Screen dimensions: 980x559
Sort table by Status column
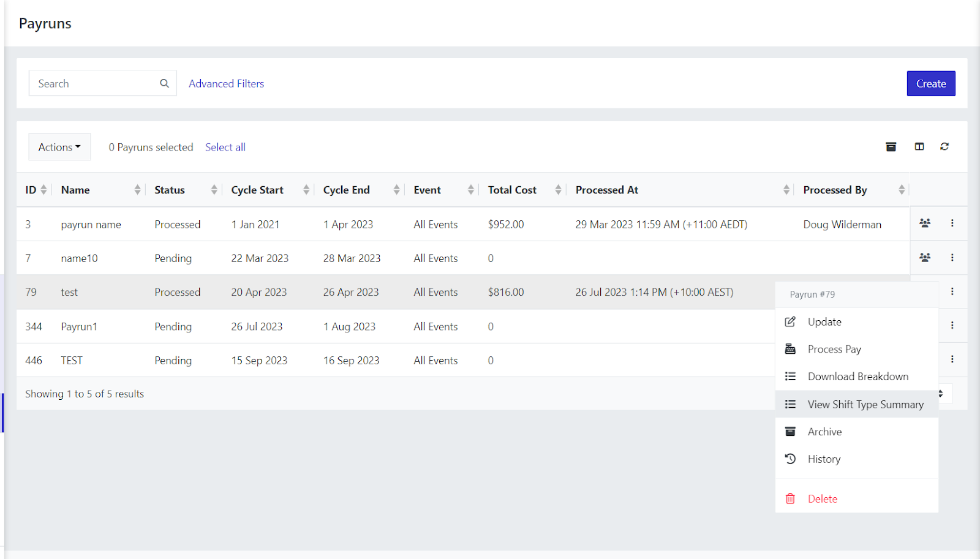point(214,190)
